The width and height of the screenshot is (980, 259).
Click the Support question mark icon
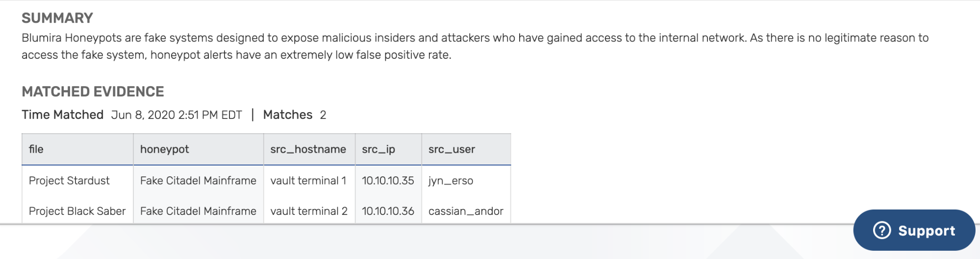click(881, 230)
